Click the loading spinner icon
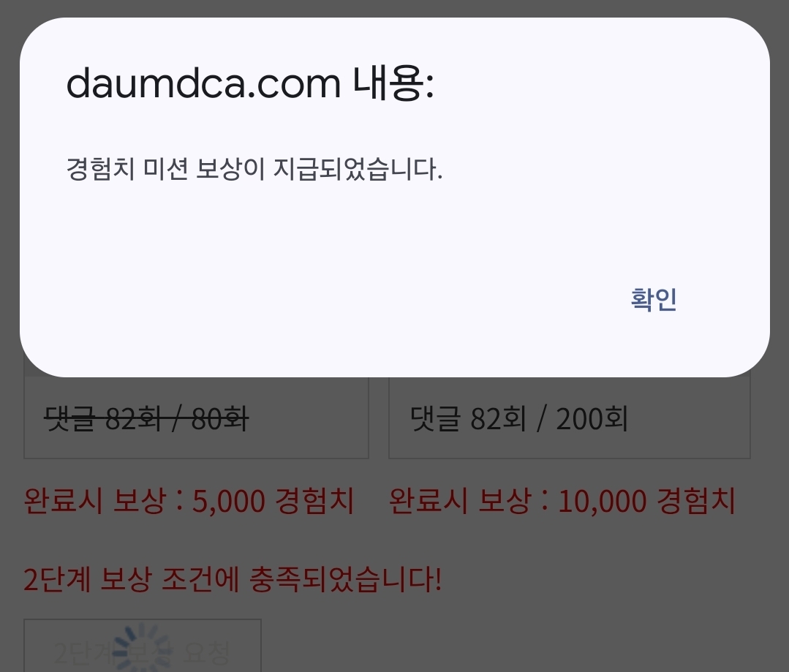This screenshot has height=672, width=789. (x=143, y=649)
